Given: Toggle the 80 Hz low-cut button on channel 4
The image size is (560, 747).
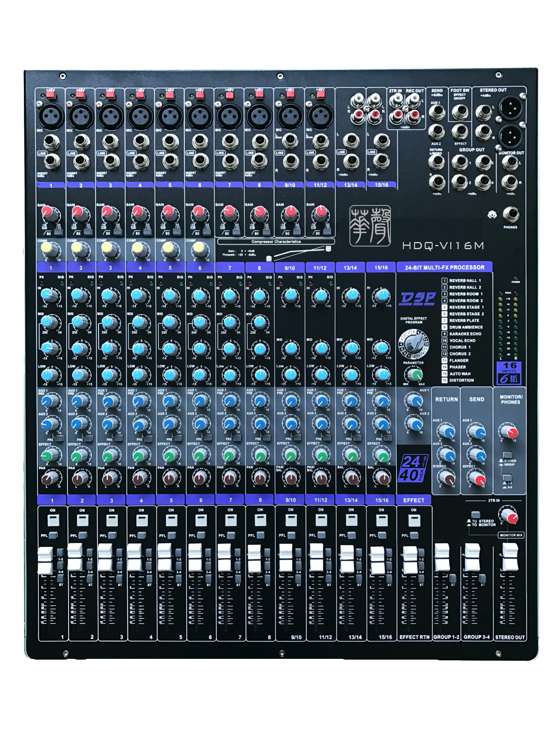Looking at the screenshot, I should (x=148, y=232).
